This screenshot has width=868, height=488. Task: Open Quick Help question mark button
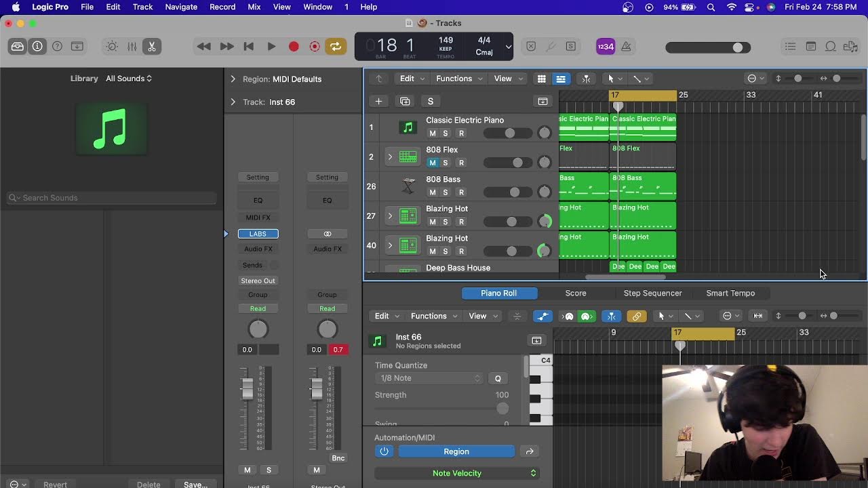(x=58, y=47)
